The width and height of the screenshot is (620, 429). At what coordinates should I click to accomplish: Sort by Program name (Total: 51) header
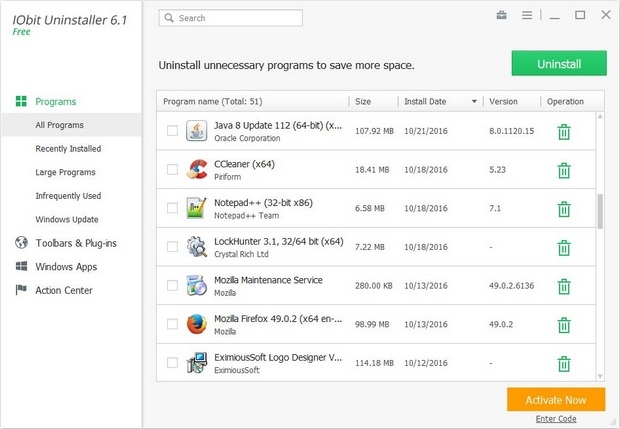pos(212,102)
